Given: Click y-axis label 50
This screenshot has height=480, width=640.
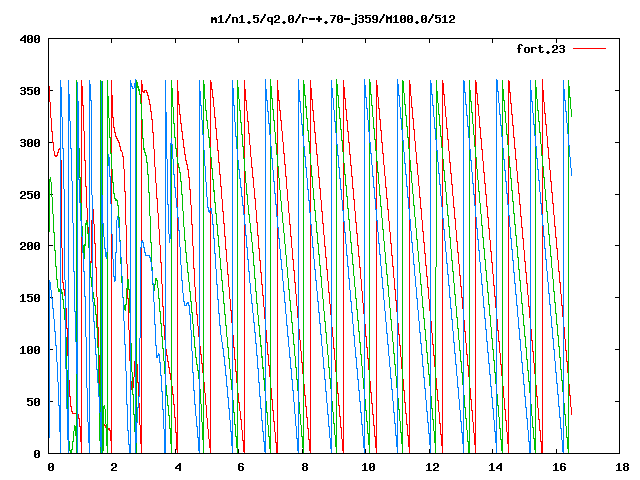Looking at the screenshot, I should [x=34, y=402].
